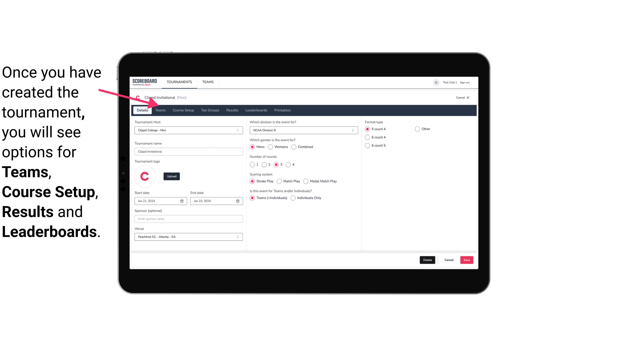Click the Save button

point(467,260)
